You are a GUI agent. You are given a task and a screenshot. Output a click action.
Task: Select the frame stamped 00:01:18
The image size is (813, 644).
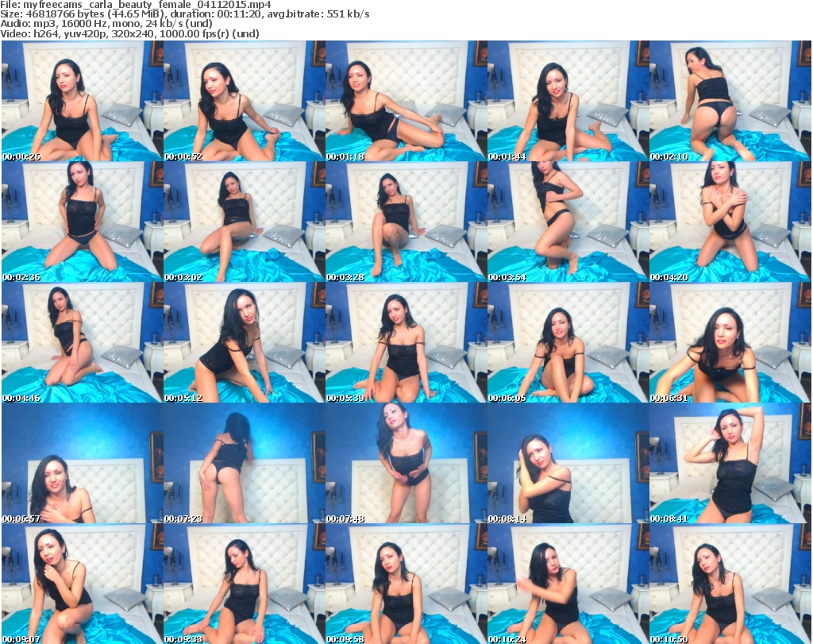tap(406, 101)
